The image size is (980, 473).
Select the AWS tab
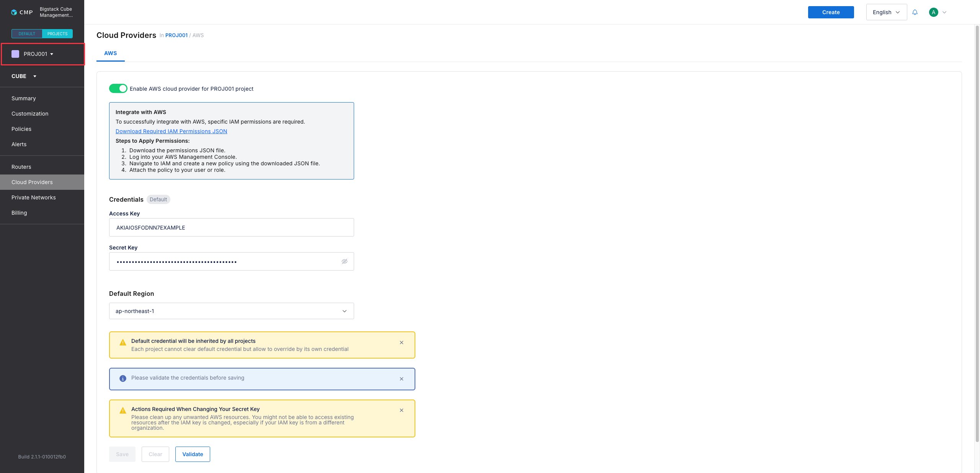[x=111, y=53]
